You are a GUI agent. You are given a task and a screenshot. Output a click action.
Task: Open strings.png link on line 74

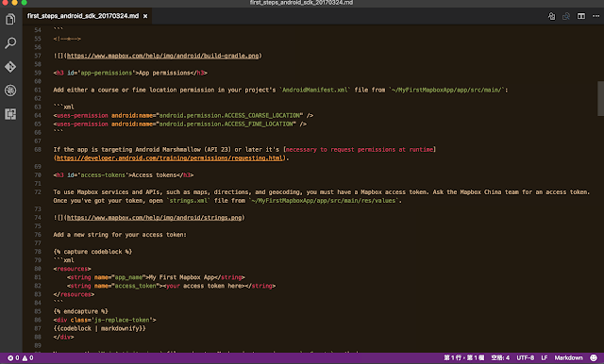coord(155,218)
